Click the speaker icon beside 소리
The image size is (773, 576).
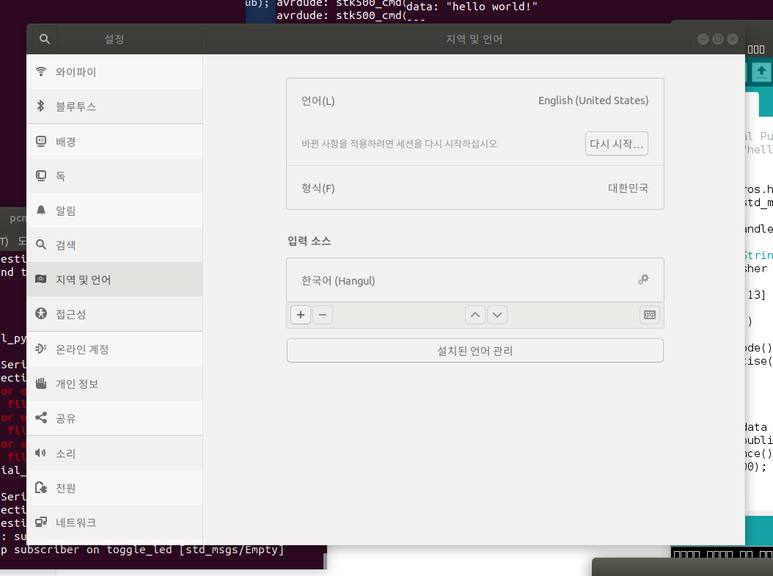click(41, 453)
